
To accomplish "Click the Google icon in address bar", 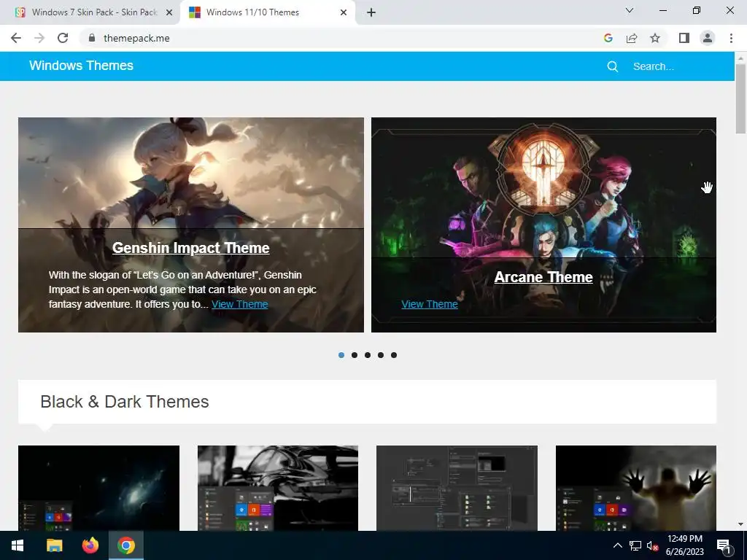I will coord(608,38).
